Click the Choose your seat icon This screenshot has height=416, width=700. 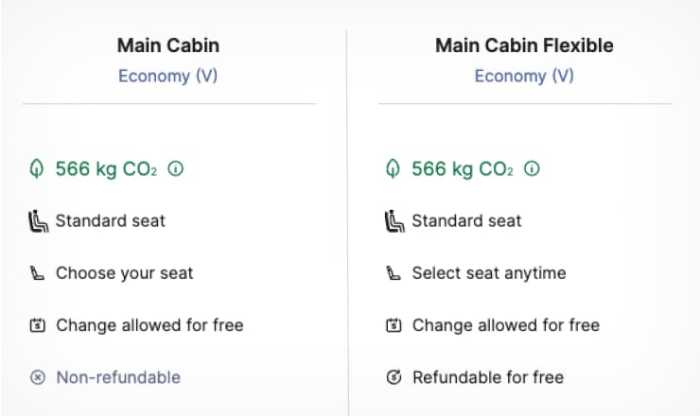pyautogui.click(x=38, y=273)
